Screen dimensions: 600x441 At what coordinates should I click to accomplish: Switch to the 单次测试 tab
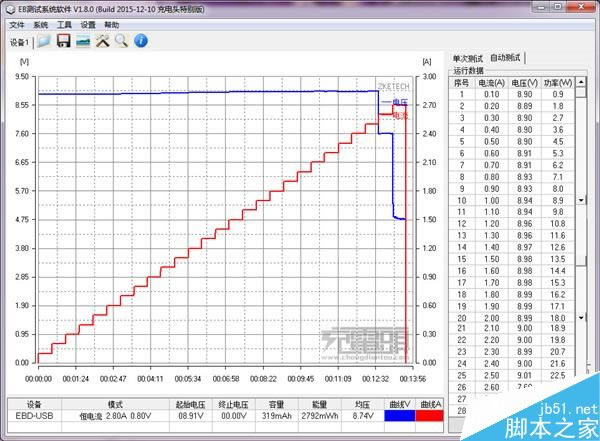point(468,59)
